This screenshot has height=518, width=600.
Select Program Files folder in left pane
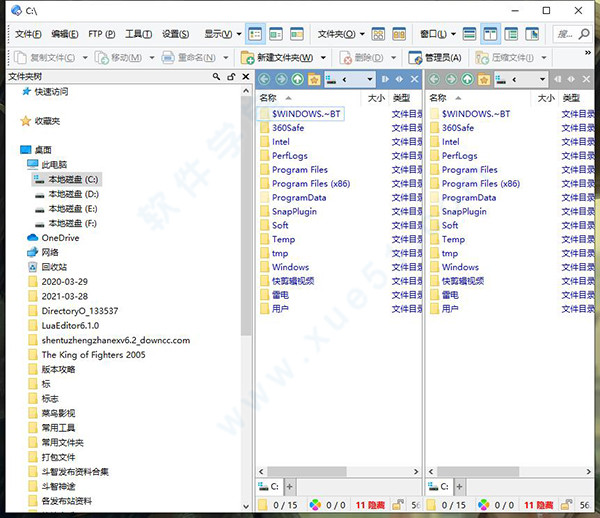click(300, 170)
